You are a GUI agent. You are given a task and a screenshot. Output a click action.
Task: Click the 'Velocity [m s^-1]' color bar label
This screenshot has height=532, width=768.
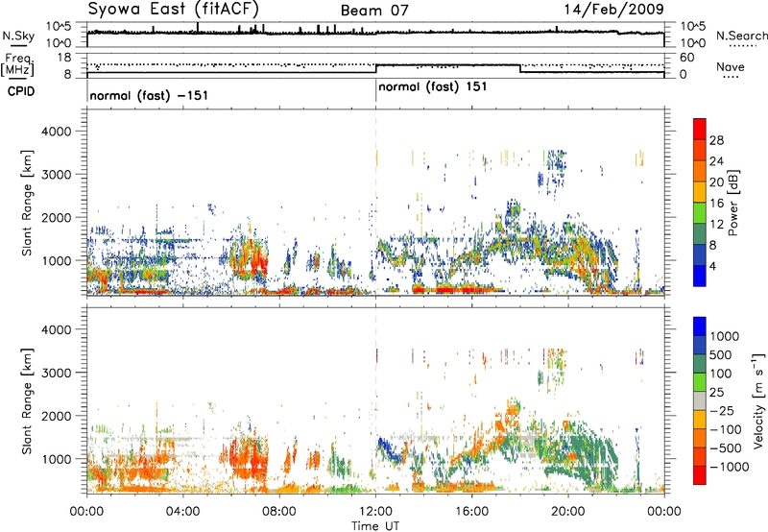tap(758, 400)
